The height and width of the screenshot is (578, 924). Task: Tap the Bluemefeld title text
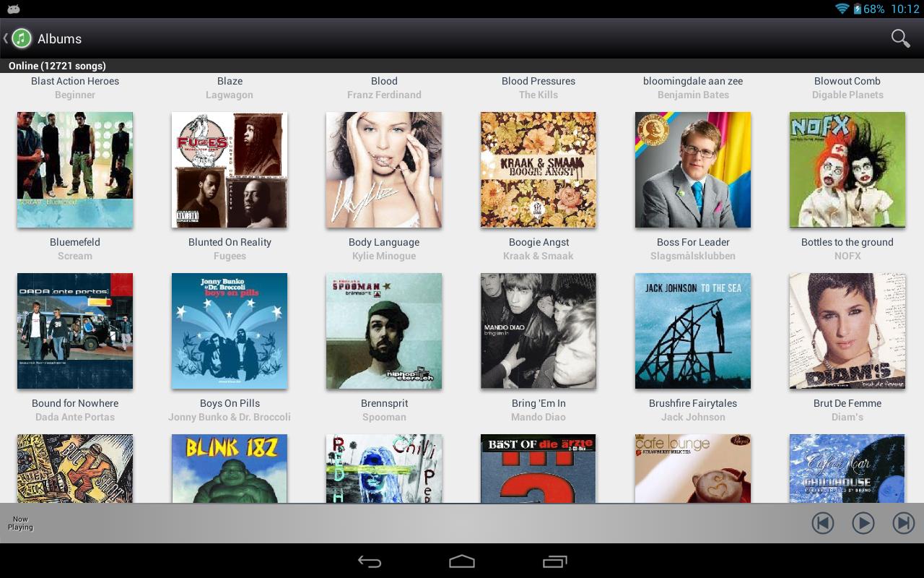click(x=75, y=242)
